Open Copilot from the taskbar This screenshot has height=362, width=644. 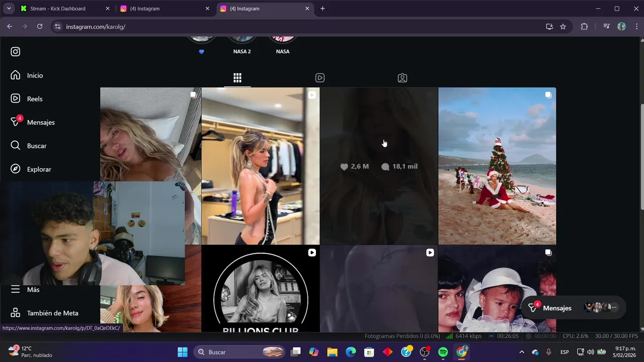tap(314, 352)
